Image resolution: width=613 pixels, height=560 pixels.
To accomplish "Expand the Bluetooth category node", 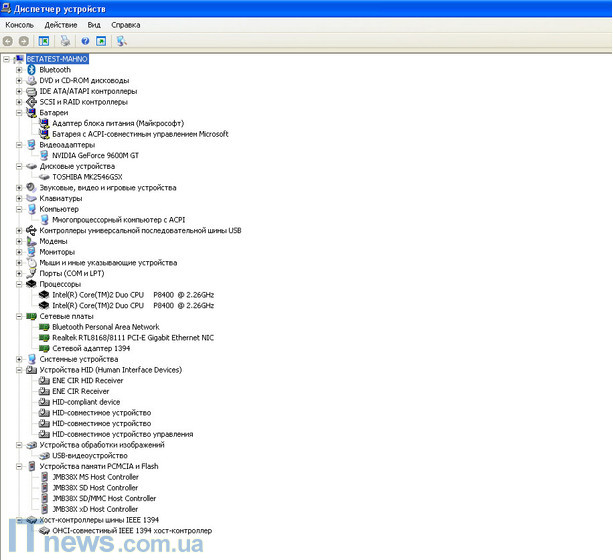I will 19,70.
